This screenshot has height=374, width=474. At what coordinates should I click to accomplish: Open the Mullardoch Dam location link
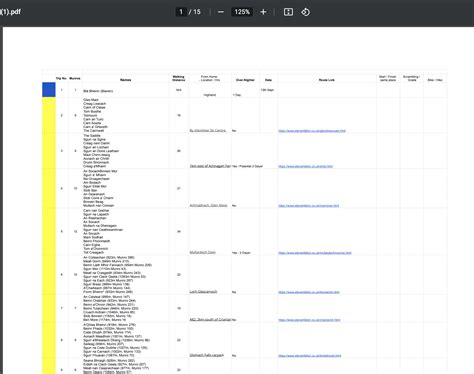203,252
